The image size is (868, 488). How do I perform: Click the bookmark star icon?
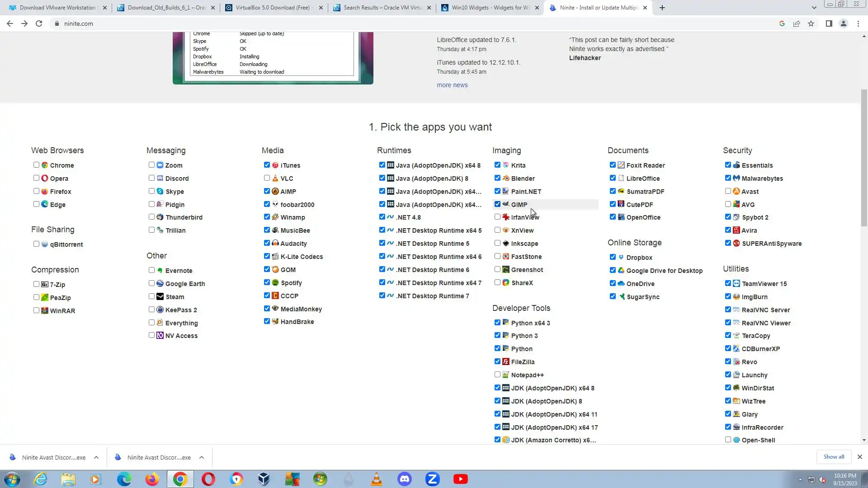coord(811,23)
